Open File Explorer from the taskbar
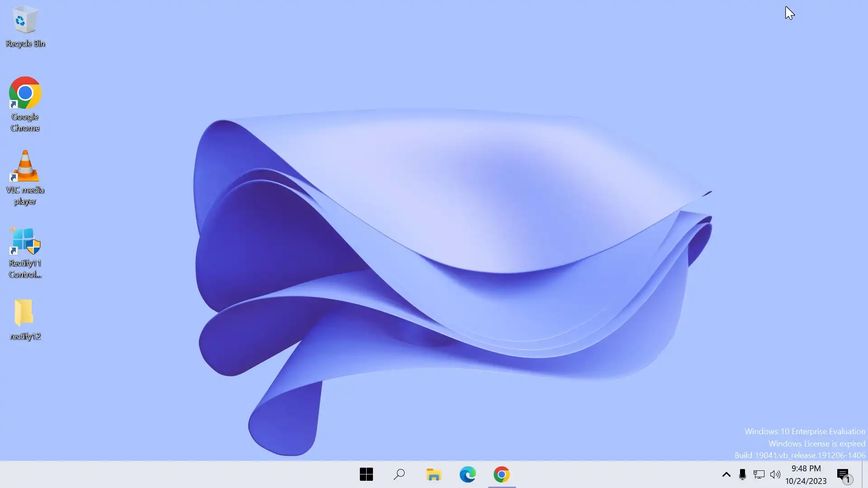The image size is (868, 488). click(434, 474)
